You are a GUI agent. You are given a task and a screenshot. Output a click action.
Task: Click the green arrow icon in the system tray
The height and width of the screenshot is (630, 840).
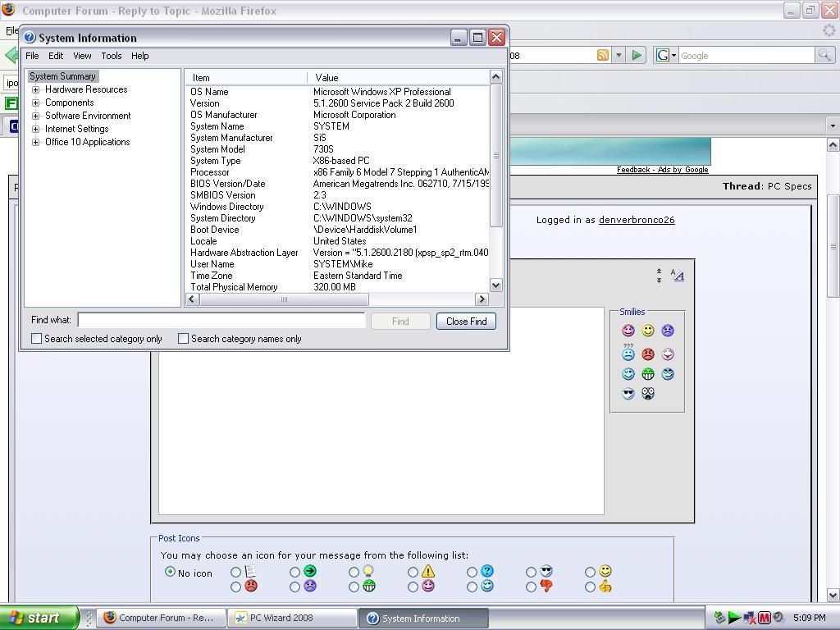coord(734,618)
